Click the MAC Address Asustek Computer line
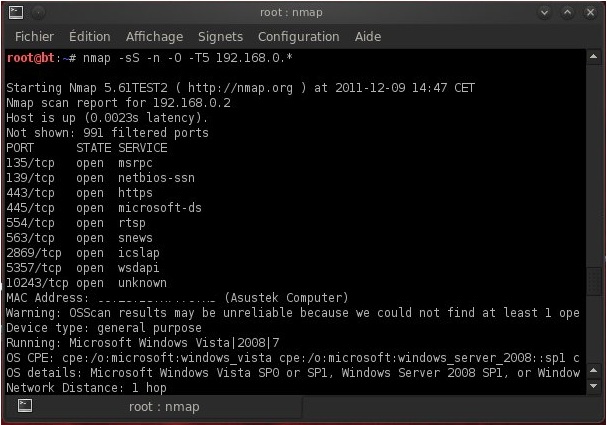This screenshot has width=607, height=425. click(x=177, y=298)
